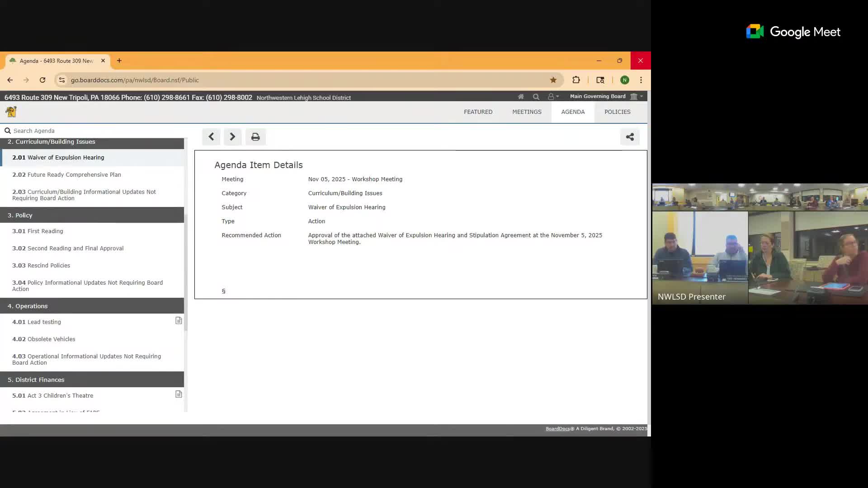Screen dimensions: 868x488
Task: Bookmark star icon in address bar
Action: [x=553, y=80]
